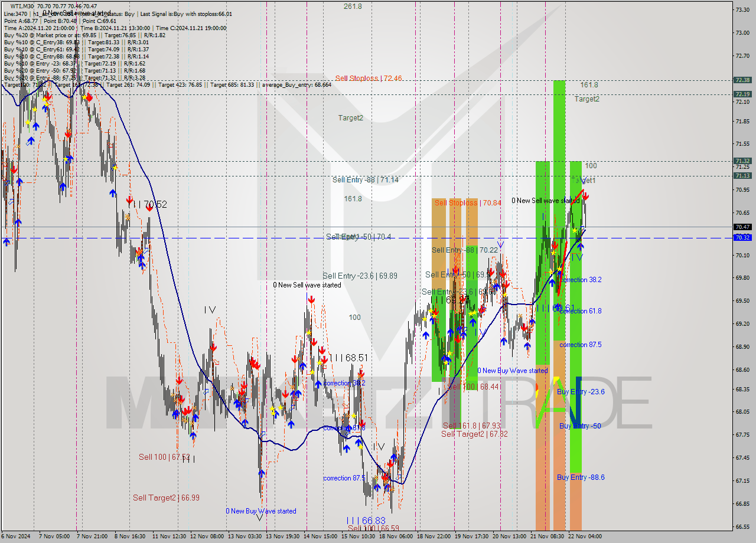This screenshot has height=543, width=756.
Task: Click the 'I I I 66.83' wave label
Action: click(x=366, y=521)
